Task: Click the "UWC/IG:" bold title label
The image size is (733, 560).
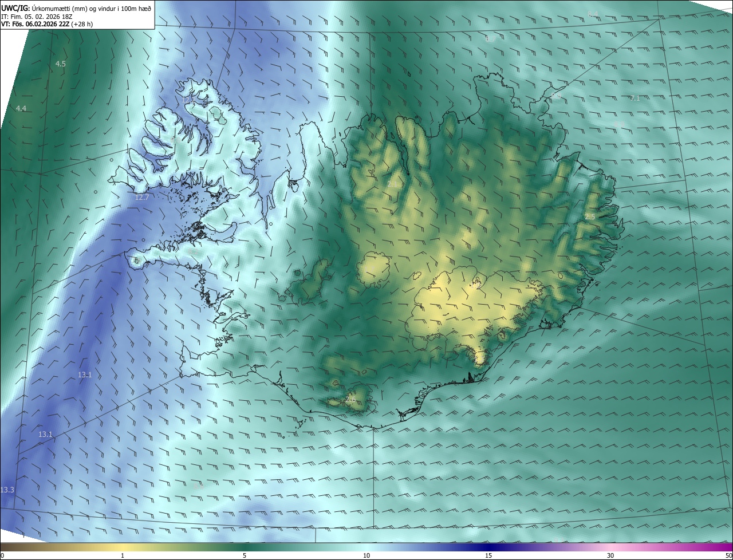Action: (x=15, y=8)
